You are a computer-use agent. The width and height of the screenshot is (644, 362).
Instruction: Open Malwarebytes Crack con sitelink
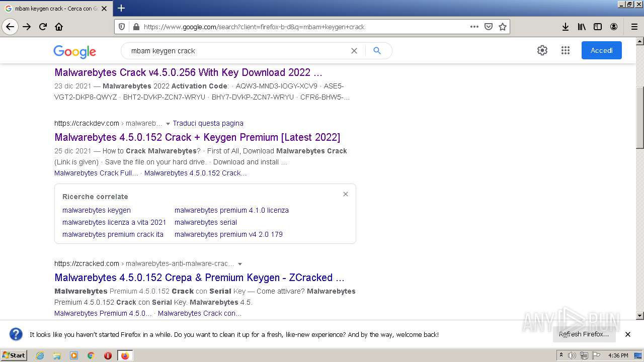(199, 313)
